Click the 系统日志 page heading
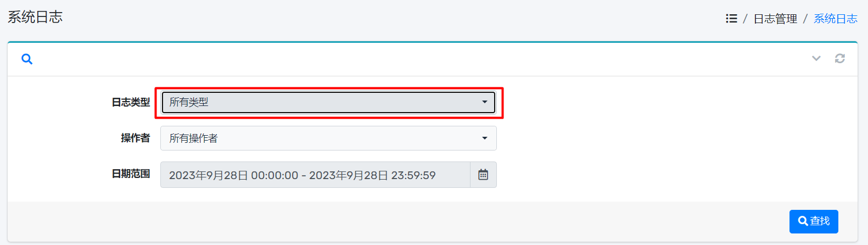The height and width of the screenshot is (245, 868). pos(35,17)
